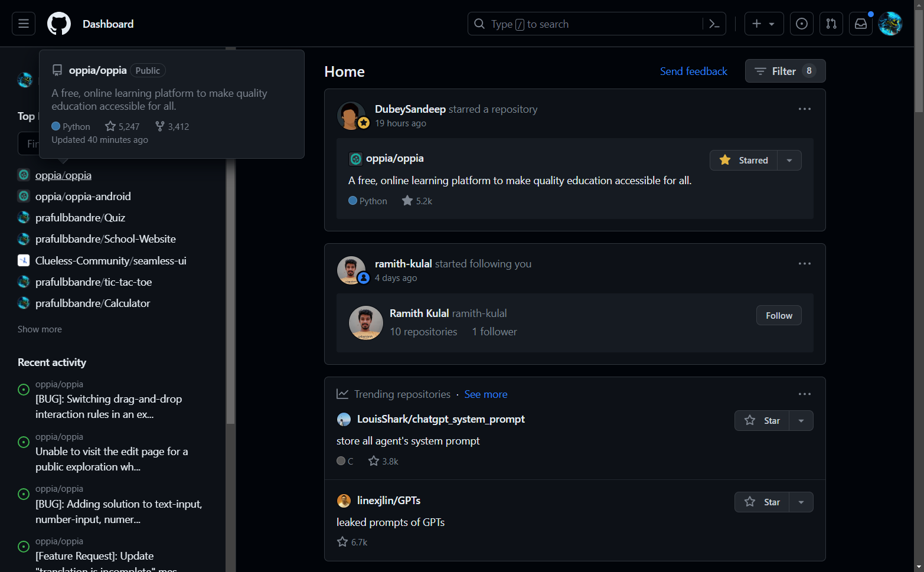Open prafulbbandre/School-Website repository
This screenshot has width=924, height=572.
[106, 239]
